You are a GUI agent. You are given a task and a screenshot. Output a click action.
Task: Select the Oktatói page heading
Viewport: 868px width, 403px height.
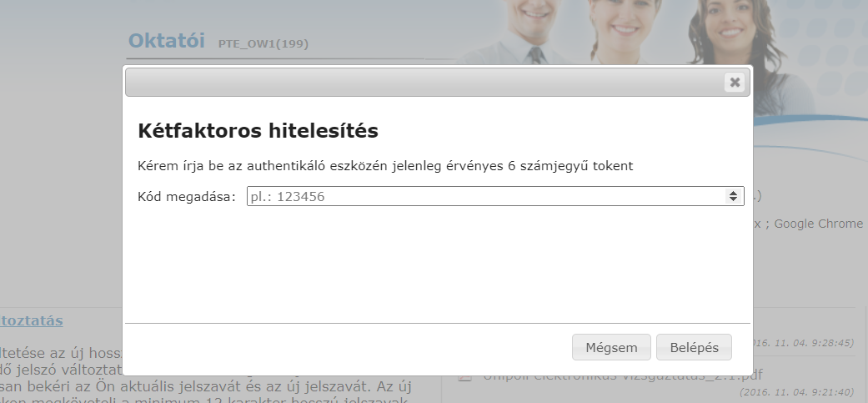pos(167,41)
